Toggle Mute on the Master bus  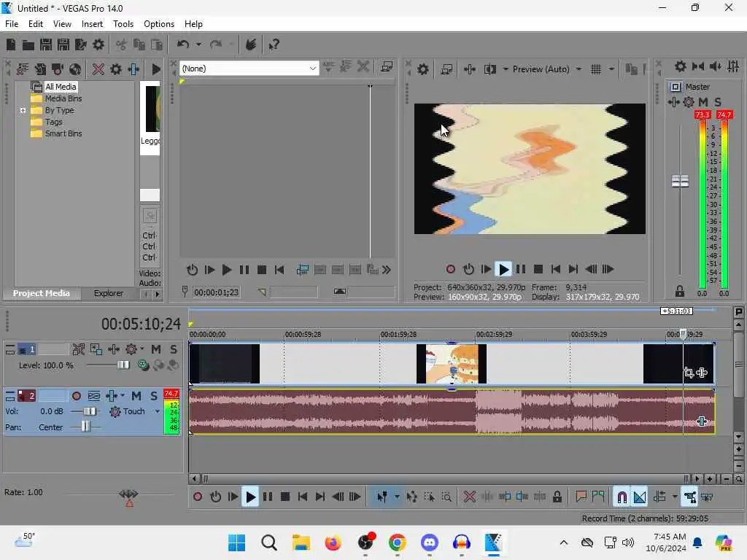(703, 102)
